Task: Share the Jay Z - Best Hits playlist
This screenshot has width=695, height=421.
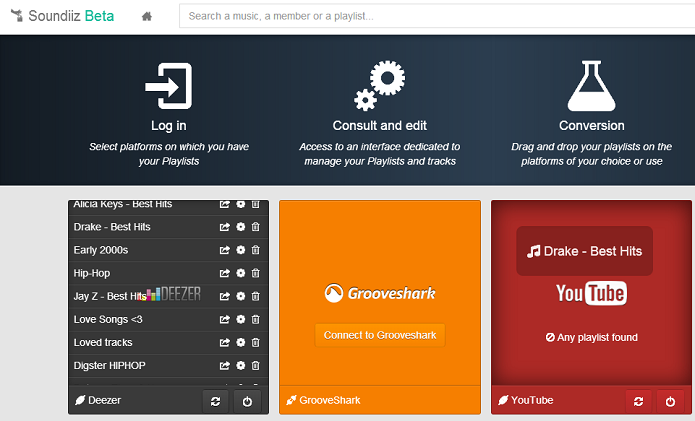Action: coord(225,296)
